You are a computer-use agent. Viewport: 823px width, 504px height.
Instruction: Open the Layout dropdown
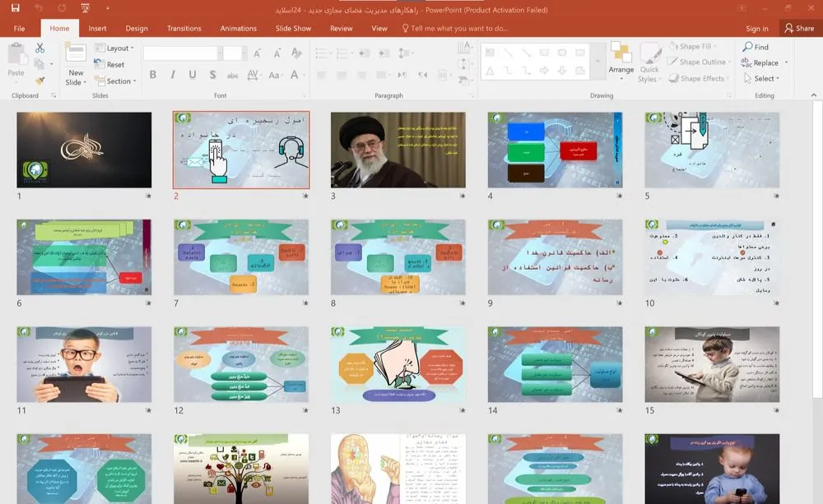pos(113,49)
